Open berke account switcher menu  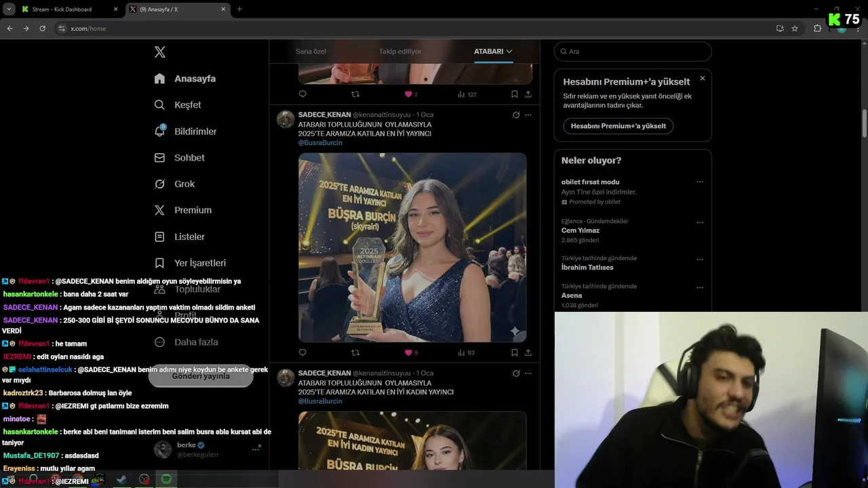208,449
